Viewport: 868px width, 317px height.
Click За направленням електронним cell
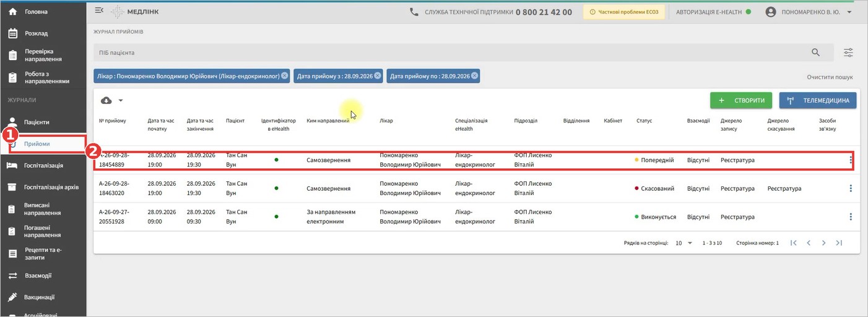point(331,217)
